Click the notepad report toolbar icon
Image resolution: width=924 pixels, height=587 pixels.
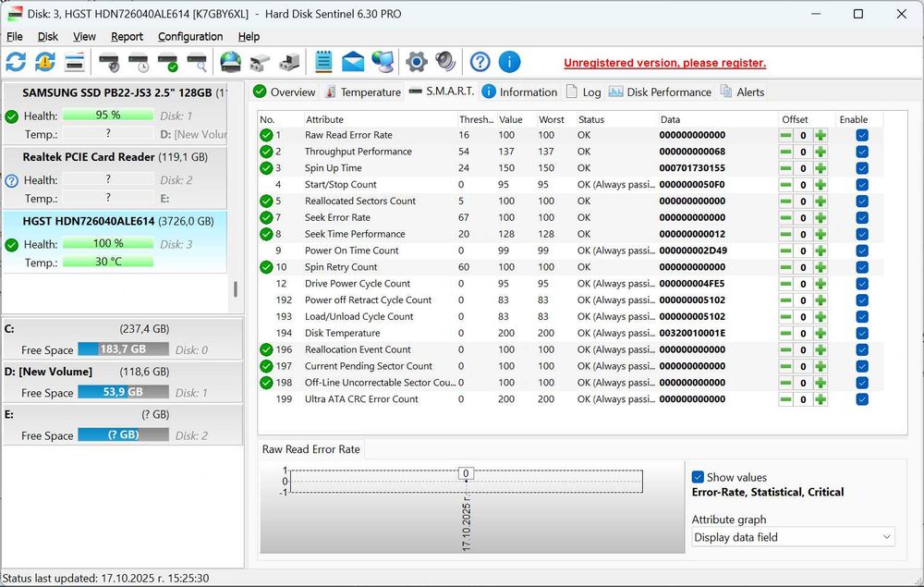pyautogui.click(x=323, y=62)
